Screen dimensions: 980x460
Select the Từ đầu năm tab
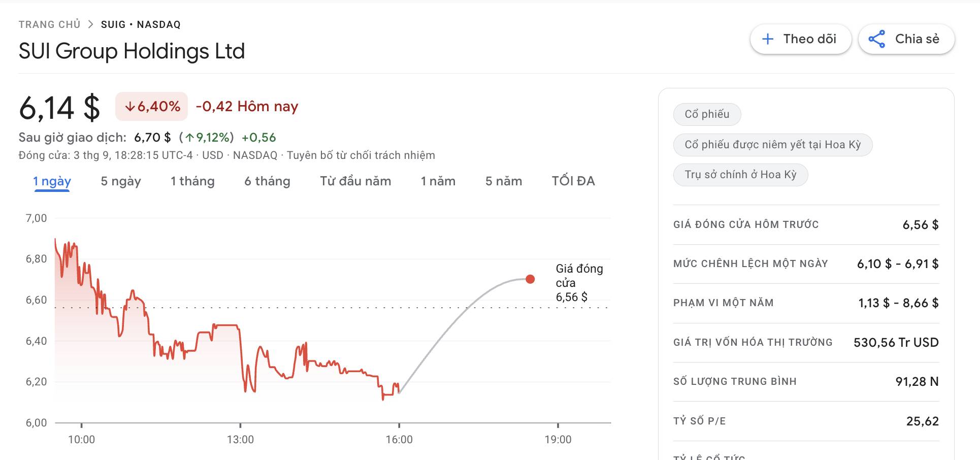[355, 181]
